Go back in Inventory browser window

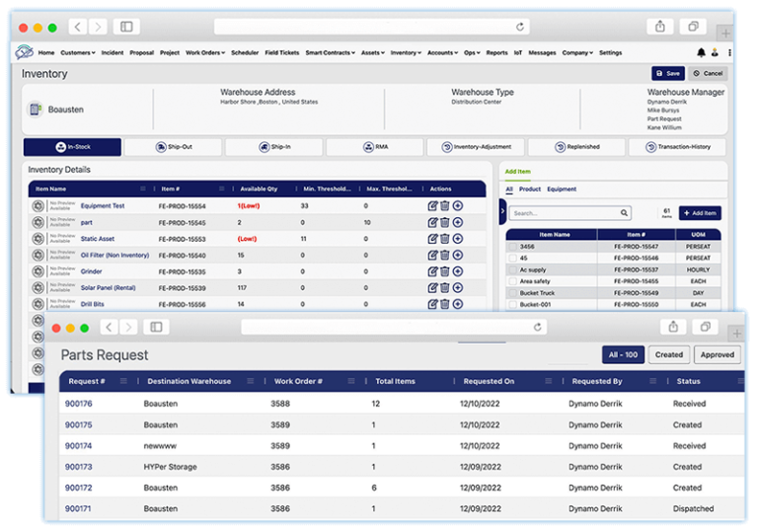point(78,27)
